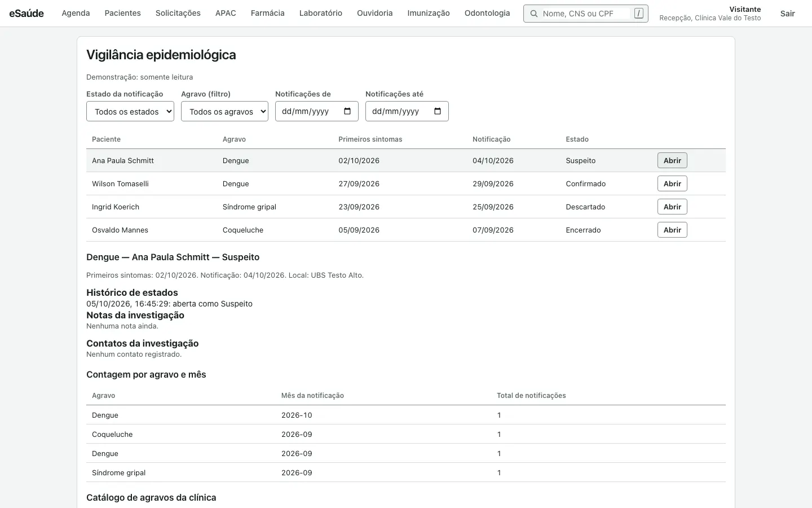Screen dimensions: 812x508
Task: Switch to Odontologia
Action: 487,13
